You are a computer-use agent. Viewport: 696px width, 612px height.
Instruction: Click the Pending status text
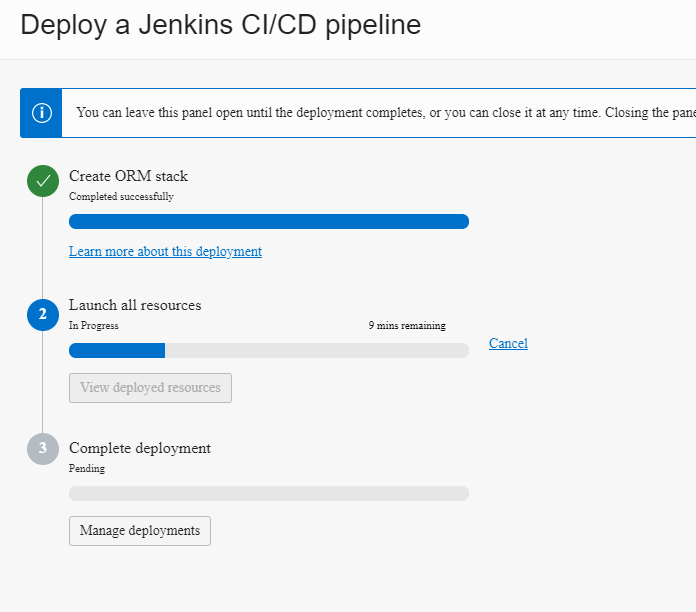tap(87, 468)
